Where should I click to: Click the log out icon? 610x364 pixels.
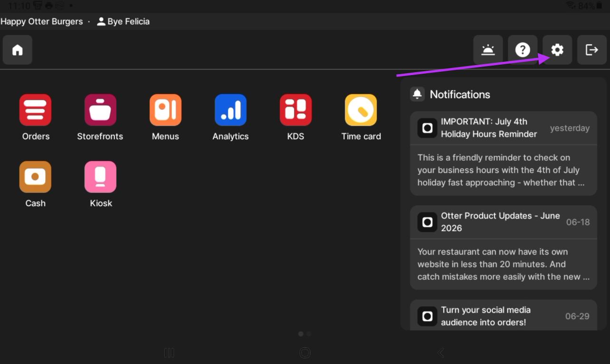(592, 49)
